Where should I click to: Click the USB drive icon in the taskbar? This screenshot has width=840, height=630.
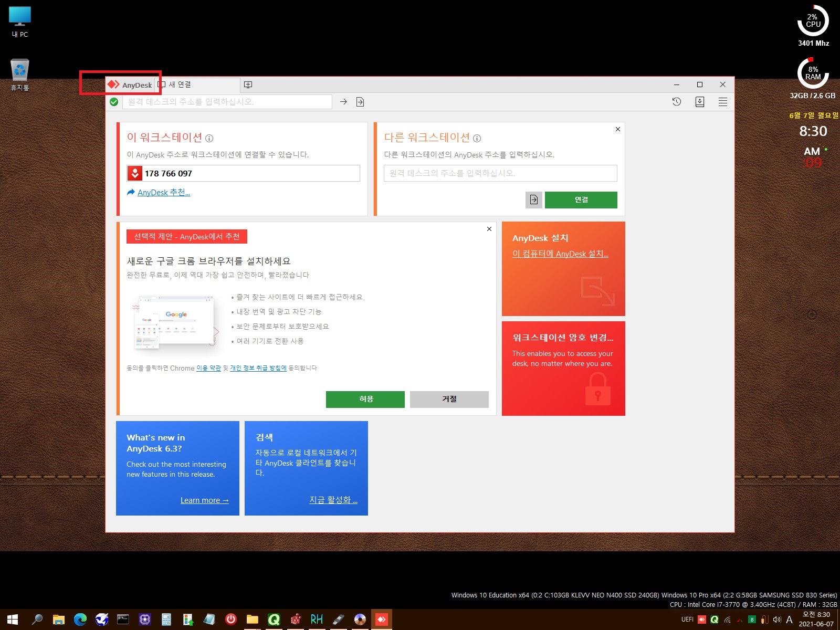point(339,619)
